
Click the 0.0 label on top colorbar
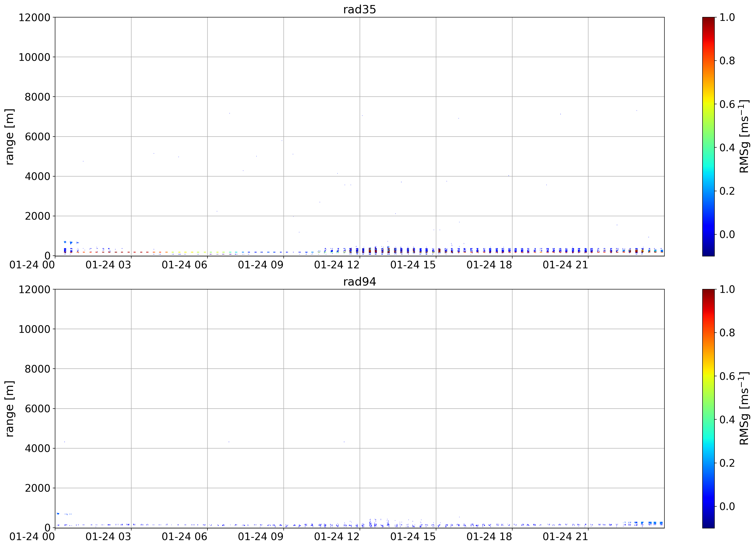click(727, 234)
